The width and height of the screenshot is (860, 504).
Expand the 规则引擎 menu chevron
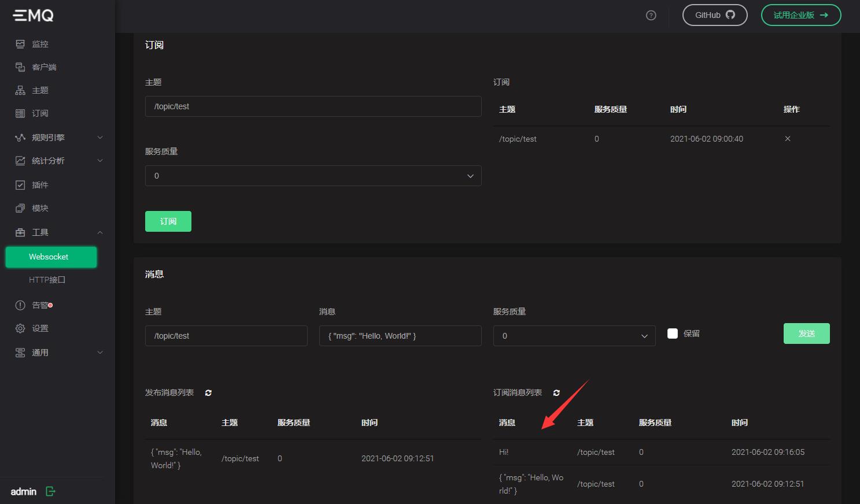[x=100, y=138]
